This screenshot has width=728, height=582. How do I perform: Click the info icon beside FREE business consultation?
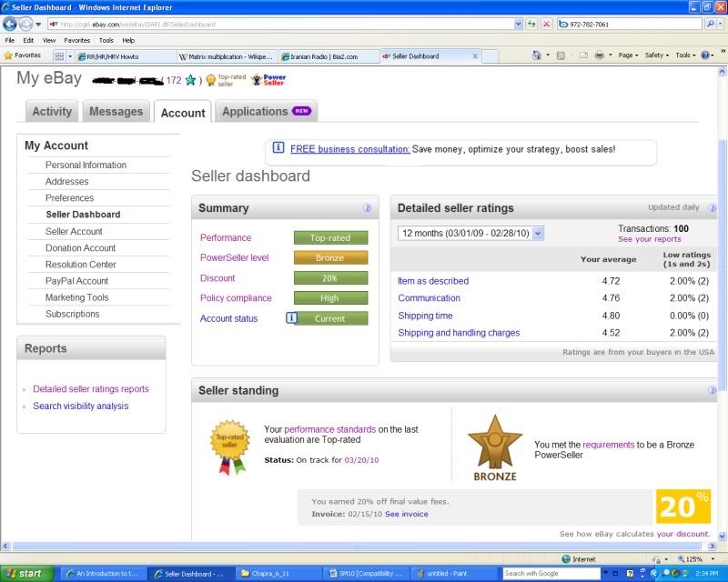pos(278,148)
